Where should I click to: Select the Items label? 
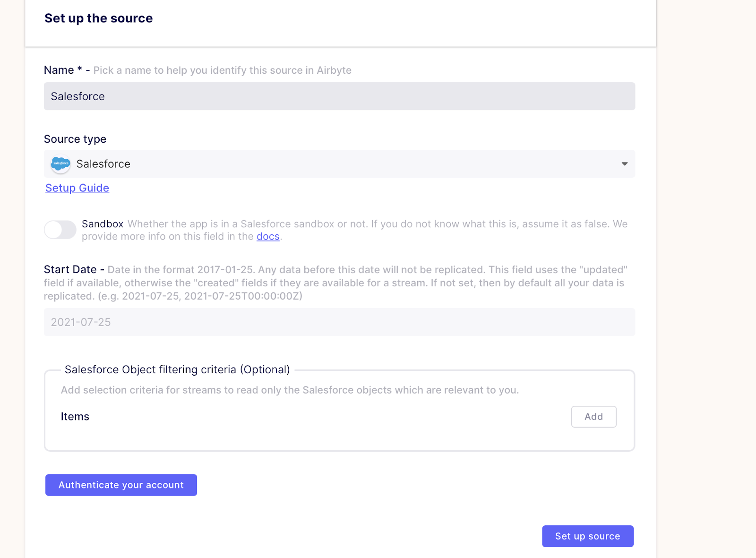75,416
